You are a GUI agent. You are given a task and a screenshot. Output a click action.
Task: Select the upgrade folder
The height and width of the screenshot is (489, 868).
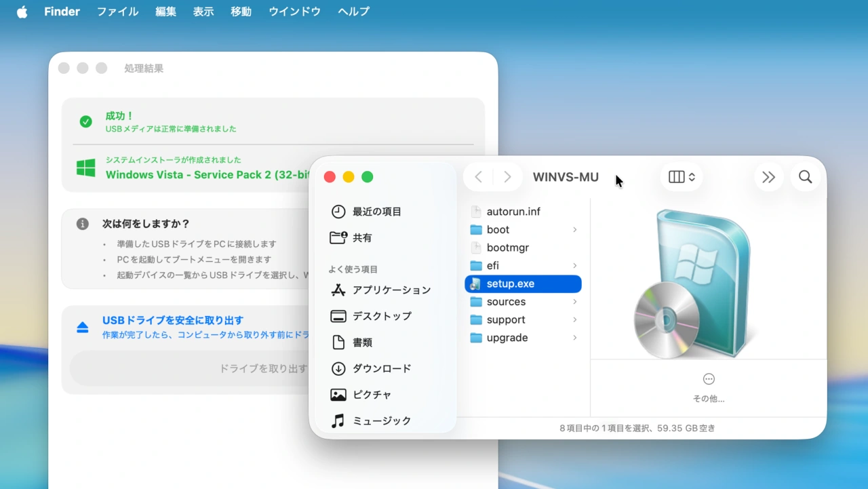pos(523,338)
